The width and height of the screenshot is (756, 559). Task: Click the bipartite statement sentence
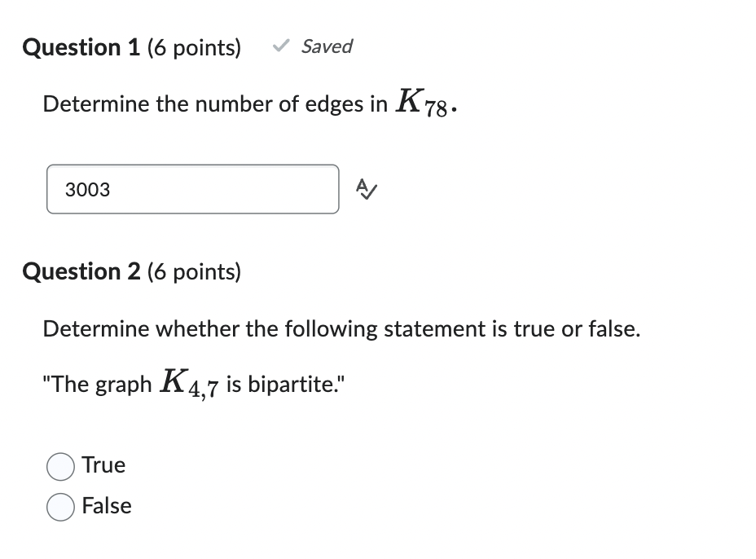(194, 383)
